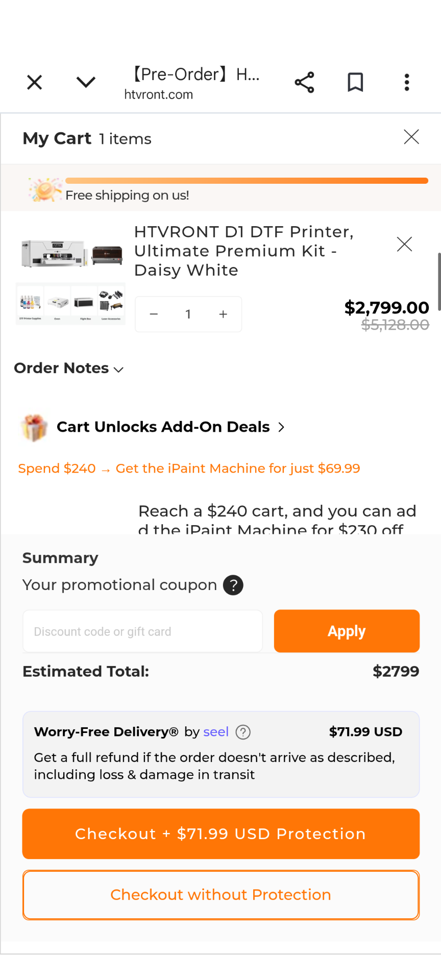Apply the discount code

(x=347, y=631)
